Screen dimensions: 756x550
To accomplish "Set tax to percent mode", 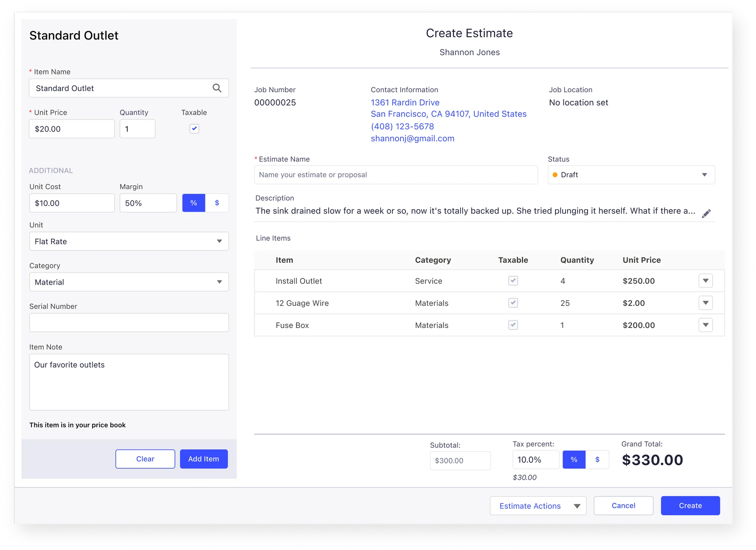I will click(x=574, y=460).
